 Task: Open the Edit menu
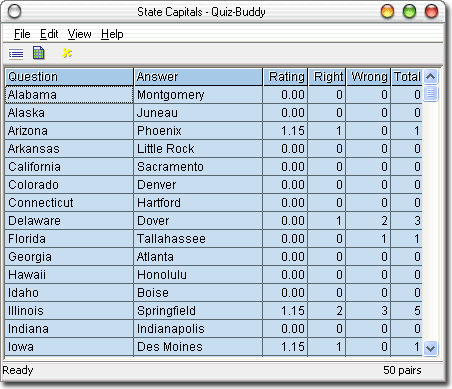49,34
